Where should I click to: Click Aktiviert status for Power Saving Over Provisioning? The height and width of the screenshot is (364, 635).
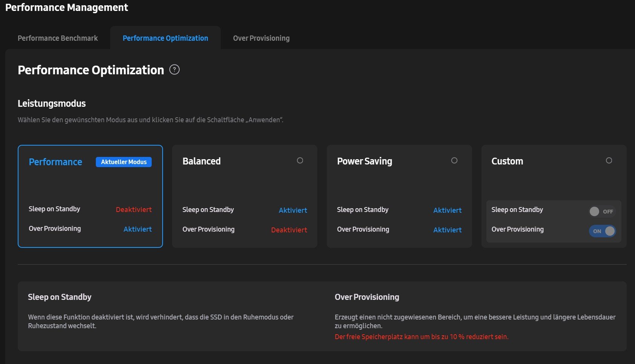coord(447,230)
